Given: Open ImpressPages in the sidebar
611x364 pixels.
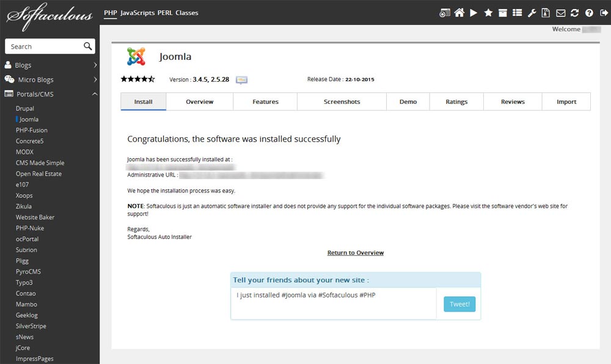Looking at the screenshot, I should pyautogui.click(x=35, y=359).
